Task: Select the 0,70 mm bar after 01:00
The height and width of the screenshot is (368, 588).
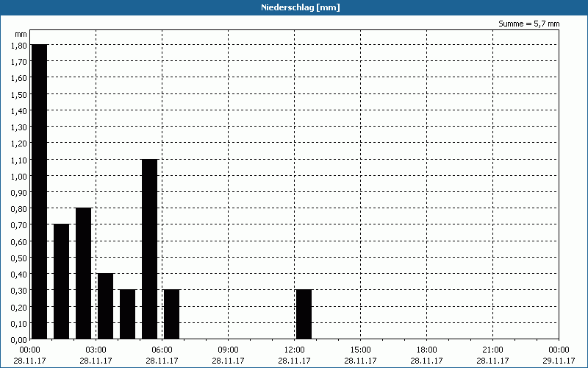Action: coord(62,282)
